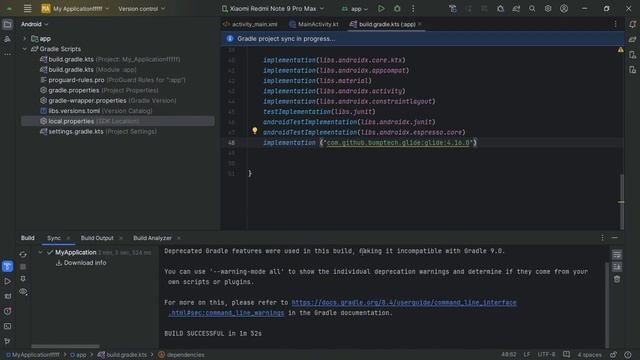Open the Build tool window hammer icon
The image size is (640, 360).
[x=7, y=267]
